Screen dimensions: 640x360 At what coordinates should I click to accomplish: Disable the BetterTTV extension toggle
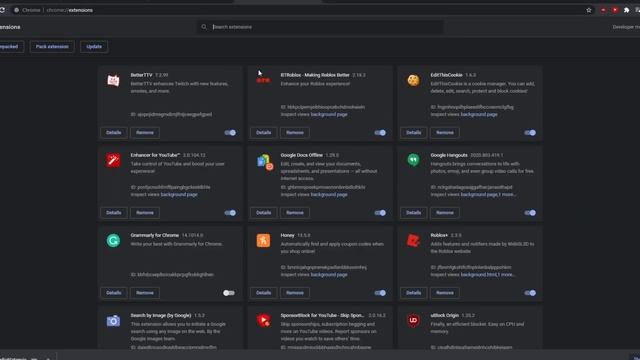coord(230,133)
